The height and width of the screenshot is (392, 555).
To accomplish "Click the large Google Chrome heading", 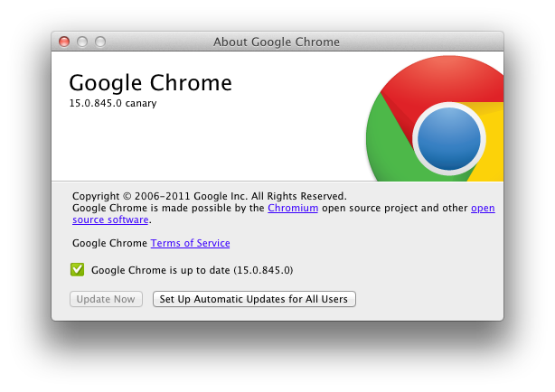I will (150, 83).
